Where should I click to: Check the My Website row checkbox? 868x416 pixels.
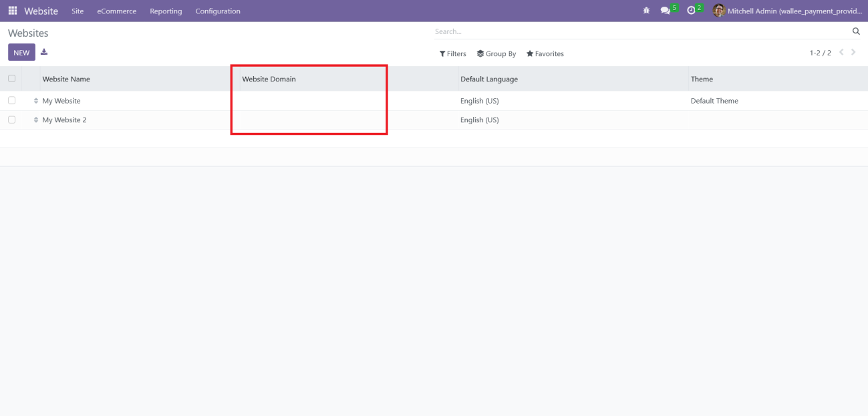tap(11, 101)
